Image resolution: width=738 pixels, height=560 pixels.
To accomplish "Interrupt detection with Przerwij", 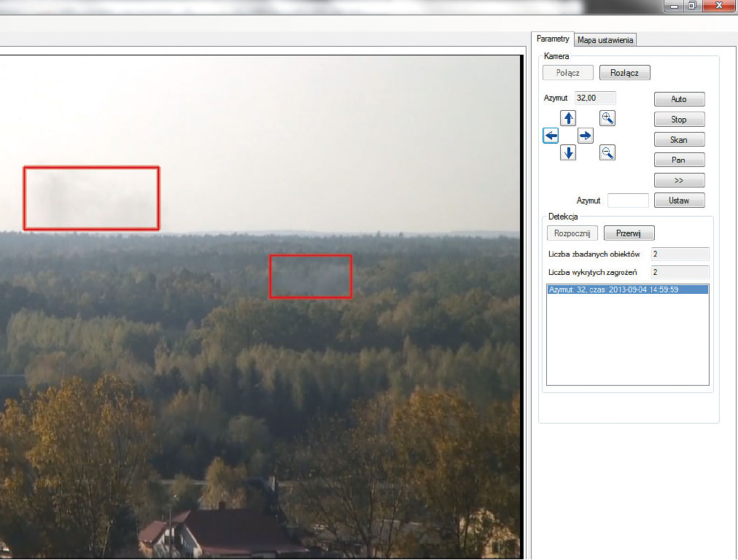I will click(x=629, y=233).
